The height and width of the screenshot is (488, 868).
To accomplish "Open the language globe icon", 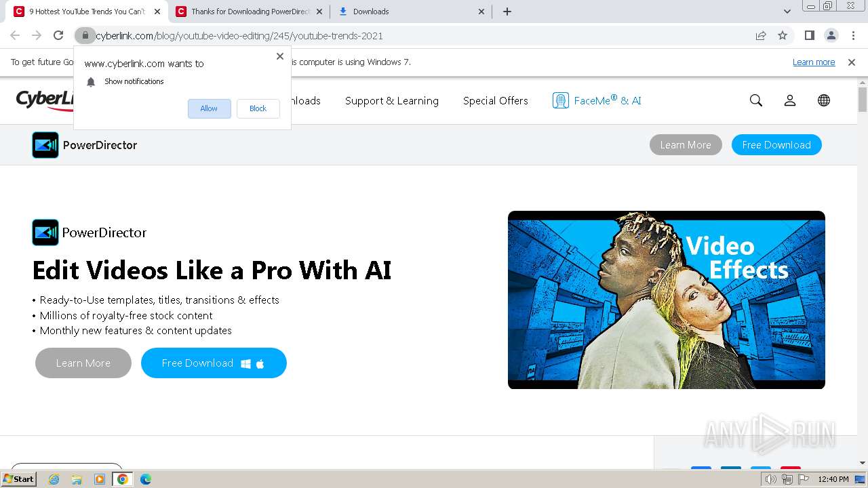I will (824, 100).
